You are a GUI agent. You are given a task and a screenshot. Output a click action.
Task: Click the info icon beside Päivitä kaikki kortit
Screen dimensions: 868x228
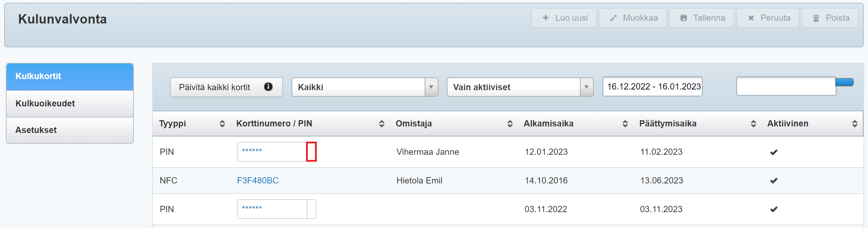click(x=268, y=87)
